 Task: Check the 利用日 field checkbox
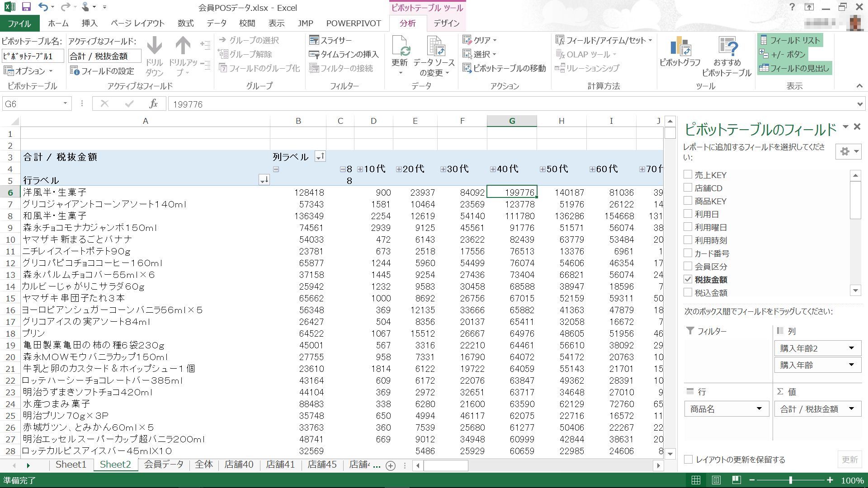(x=688, y=214)
